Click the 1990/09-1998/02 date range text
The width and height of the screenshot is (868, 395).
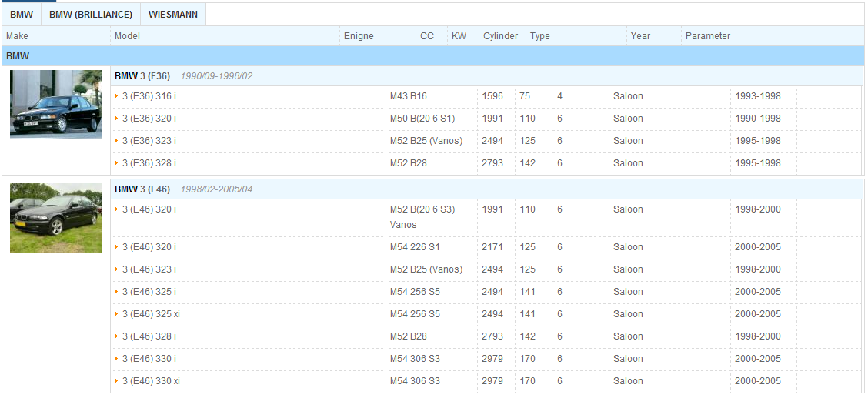(216, 76)
